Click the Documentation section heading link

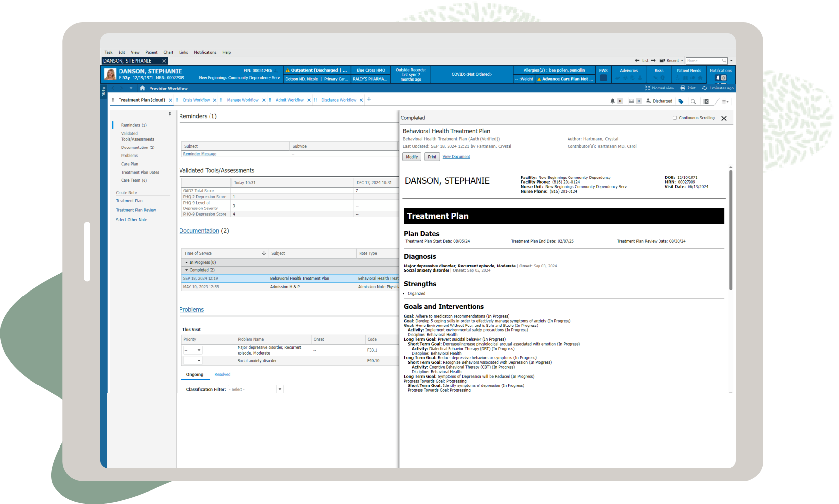click(199, 231)
